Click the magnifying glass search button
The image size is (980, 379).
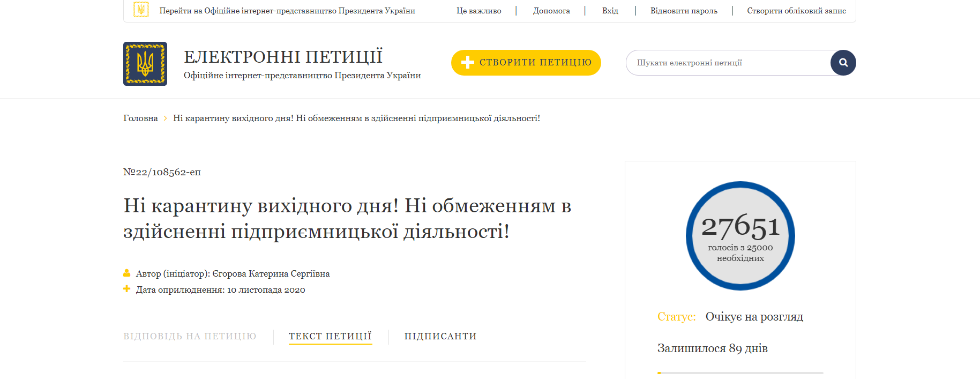click(x=843, y=63)
